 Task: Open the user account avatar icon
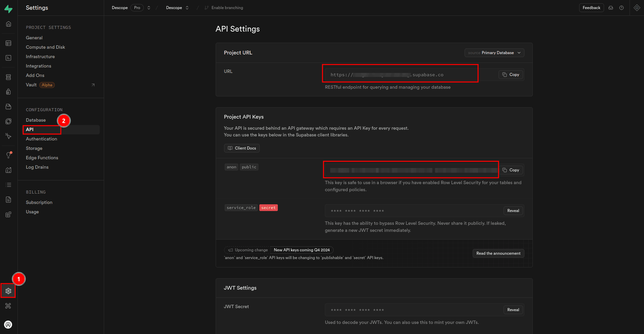point(8,325)
